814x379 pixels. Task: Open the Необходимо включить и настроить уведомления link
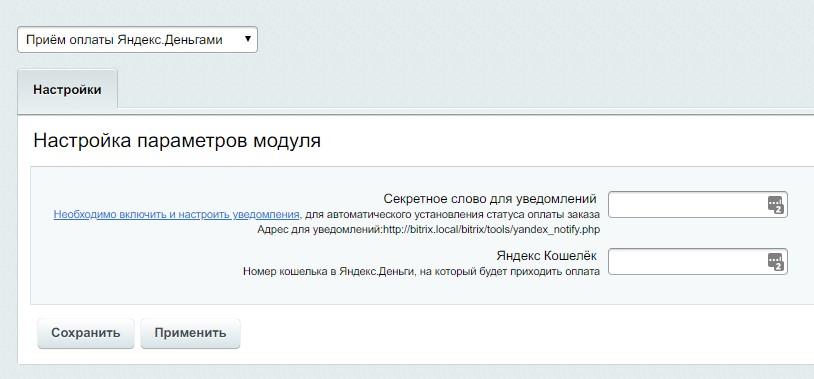177,214
